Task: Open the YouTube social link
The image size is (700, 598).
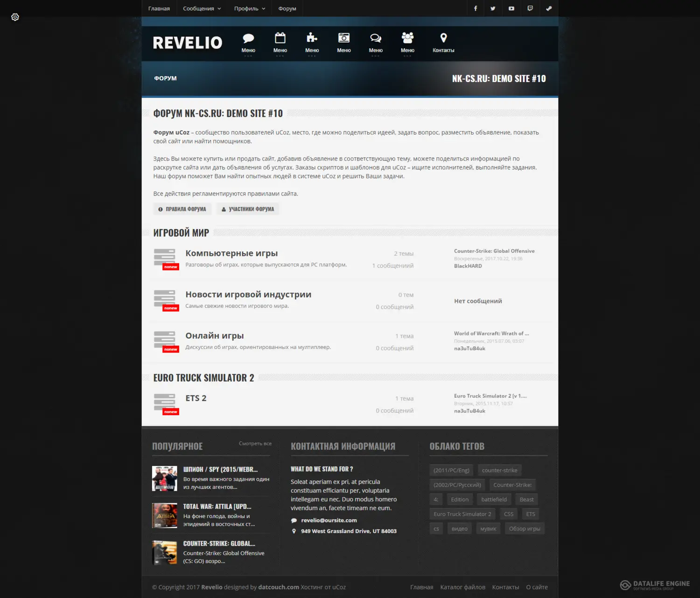Action: pyautogui.click(x=511, y=8)
